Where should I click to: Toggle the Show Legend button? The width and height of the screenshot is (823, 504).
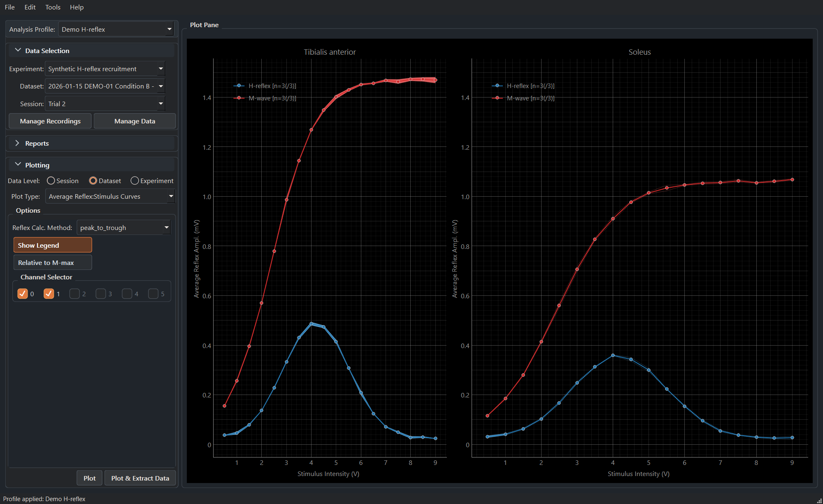tap(53, 245)
